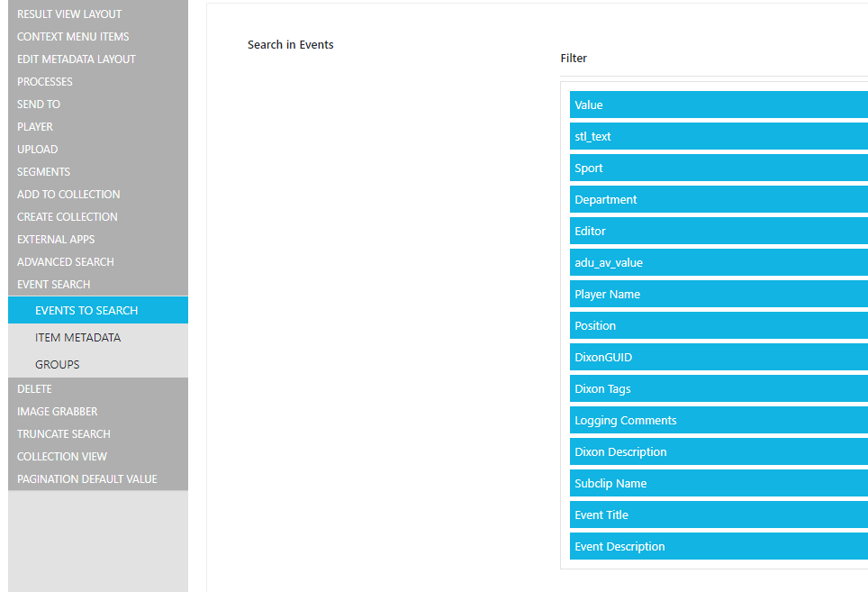Open the Groups sub-item

coord(58,365)
